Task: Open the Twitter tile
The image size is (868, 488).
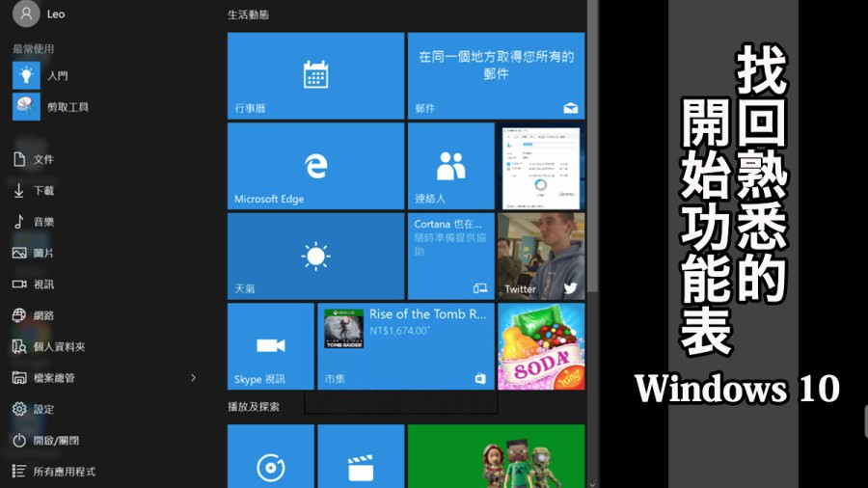Action: (541, 257)
